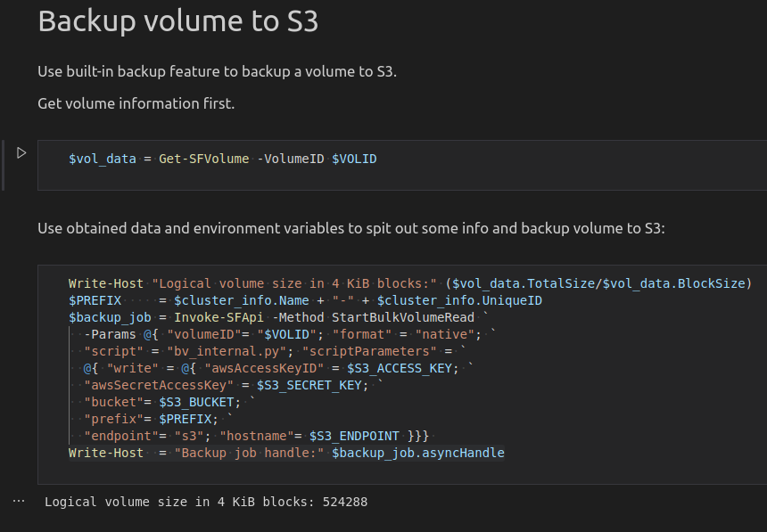Run the Get-SFVolume code cell
Viewport: 767px width, 532px height.
pyautogui.click(x=21, y=153)
